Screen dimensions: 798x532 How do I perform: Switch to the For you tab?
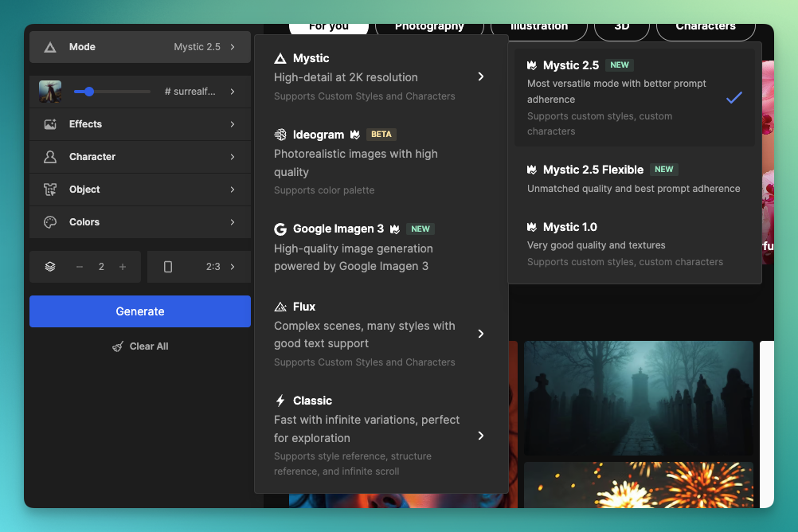click(329, 29)
